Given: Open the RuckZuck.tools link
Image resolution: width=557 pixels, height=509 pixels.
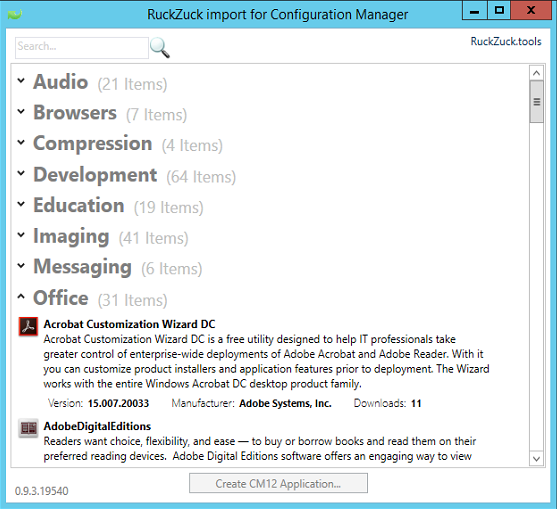Looking at the screenshot, I should [x=506, y=41].
